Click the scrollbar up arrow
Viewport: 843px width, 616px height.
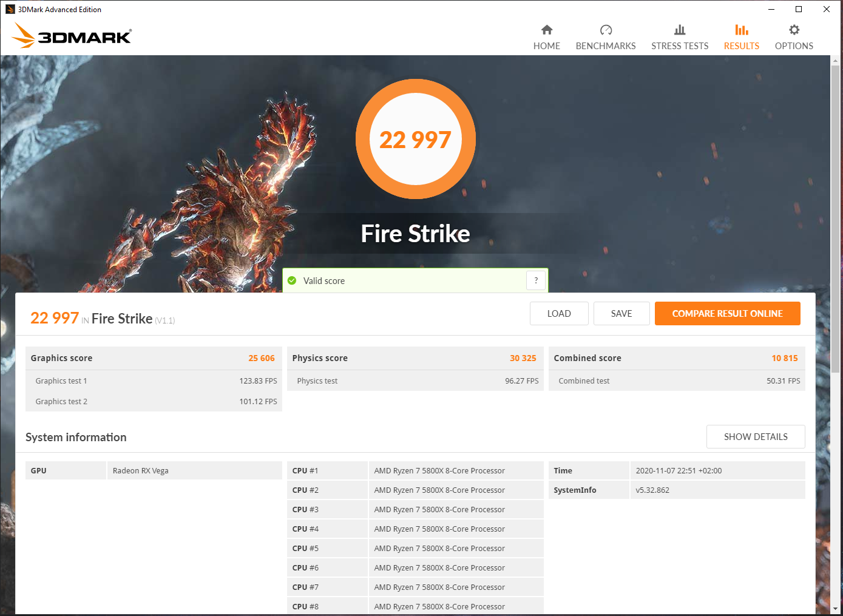[836, 61]
